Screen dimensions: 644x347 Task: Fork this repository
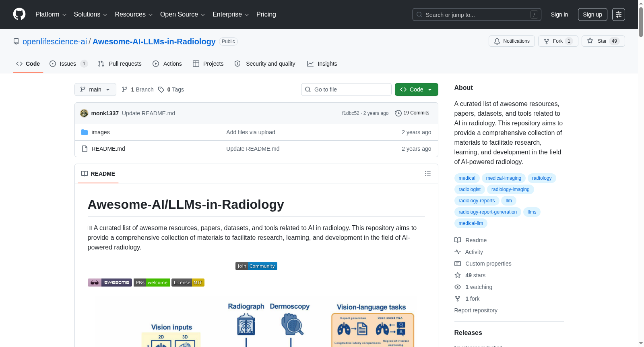point(558,41)
